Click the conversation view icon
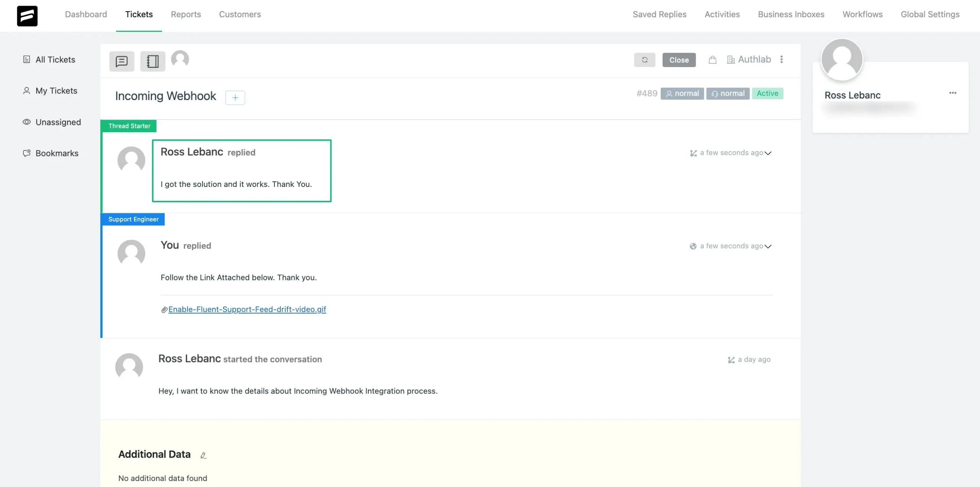Screen dimensions: 980x487 tap(122, 61)
